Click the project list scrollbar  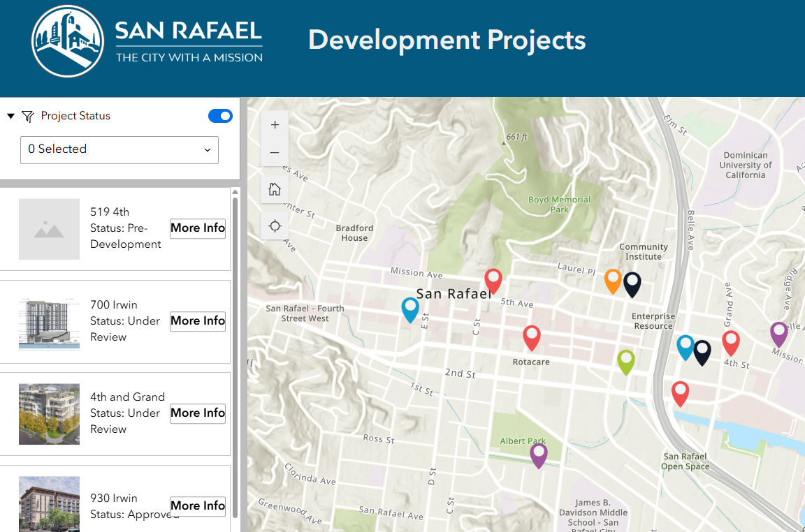tap(235, 357)
